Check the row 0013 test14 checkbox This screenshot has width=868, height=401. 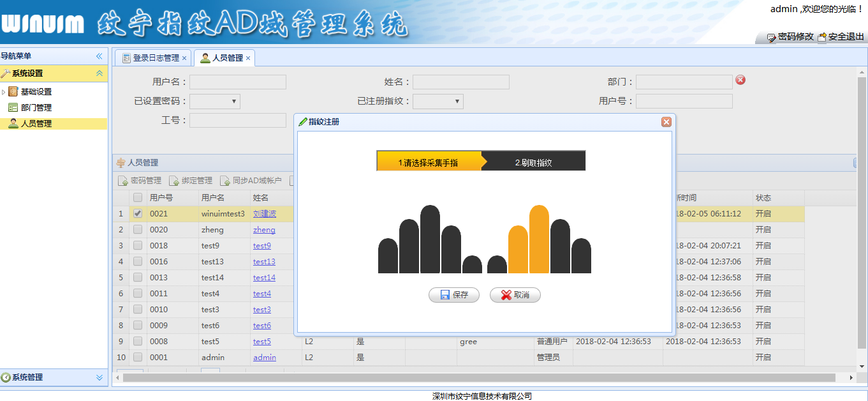[x=138, y=278]
